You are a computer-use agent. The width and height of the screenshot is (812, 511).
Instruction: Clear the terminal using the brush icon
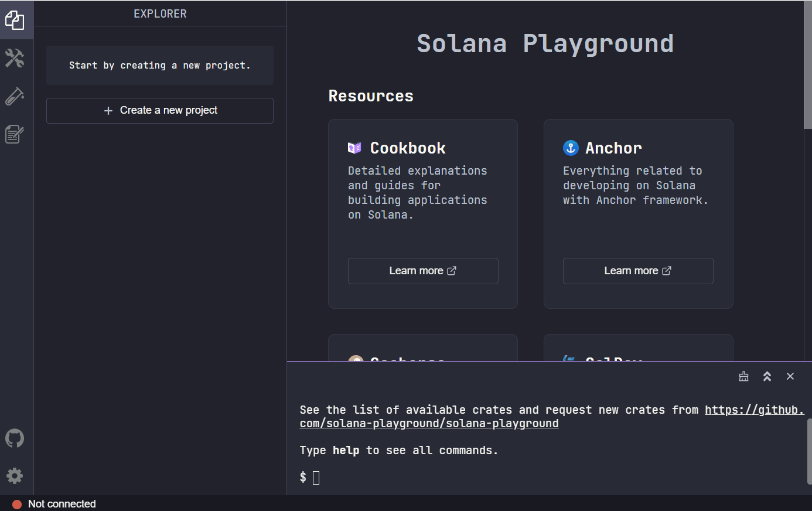coord(743,376)
